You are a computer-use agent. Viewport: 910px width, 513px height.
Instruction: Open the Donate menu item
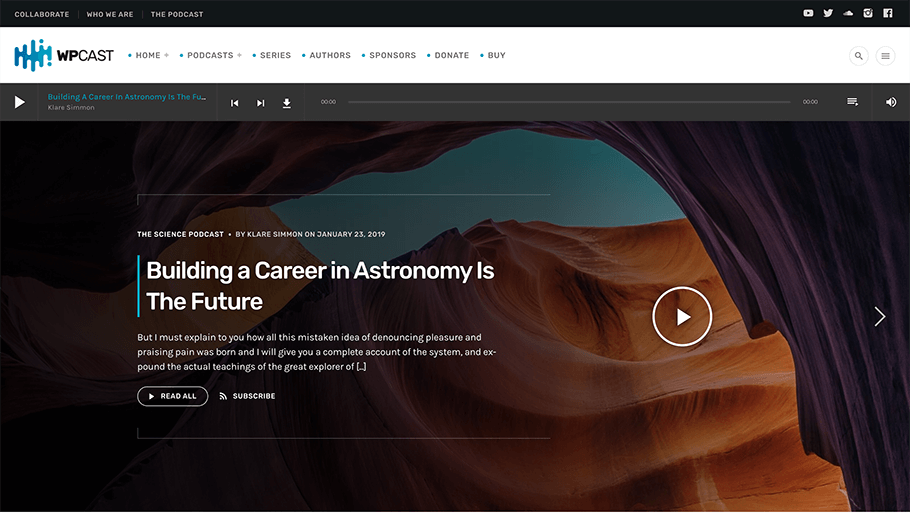452,55
